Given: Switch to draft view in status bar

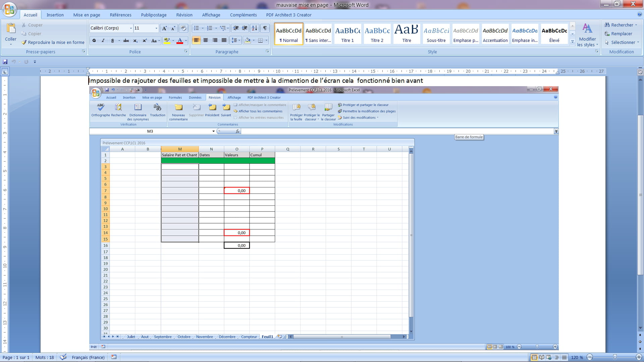Looking at the screenshot, I should click(x=564, y=357).
